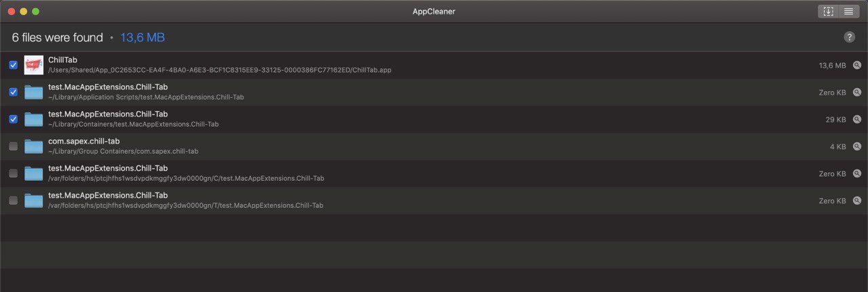This screenshot has height=292, width=868.
Task: Click the 29 KB size value
Action: [x=835, y=119]
